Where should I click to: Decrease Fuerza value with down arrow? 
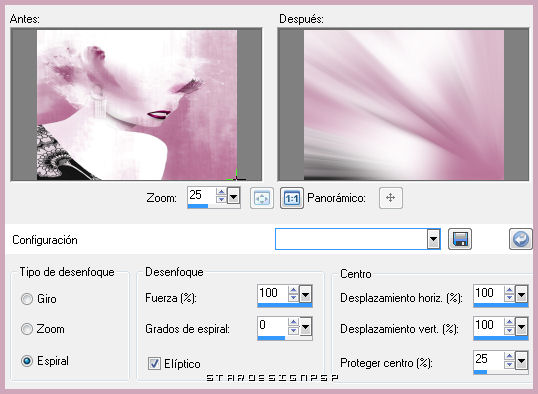click(293, 298)
